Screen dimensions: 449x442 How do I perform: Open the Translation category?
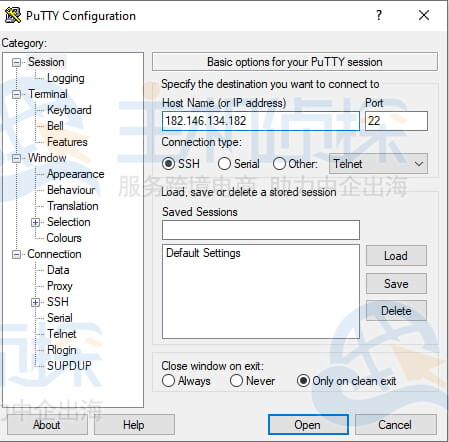[73, 206]
